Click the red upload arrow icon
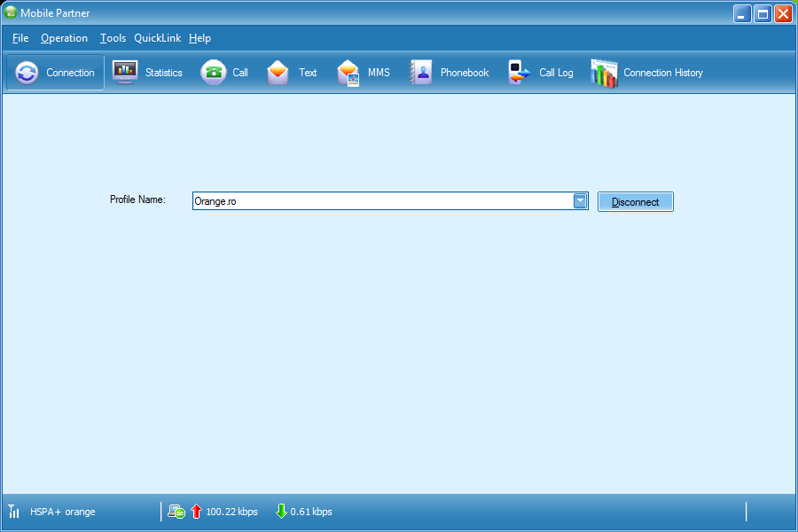798x532 pixels. 197,511
